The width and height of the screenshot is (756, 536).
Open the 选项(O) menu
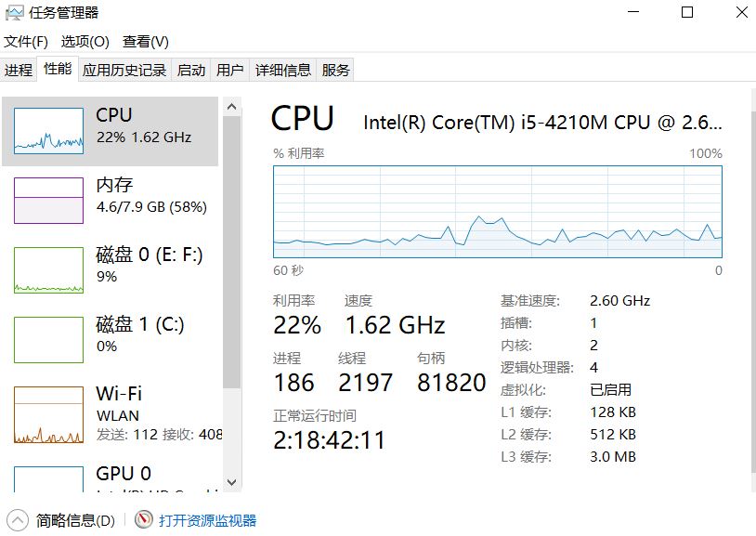pyautogui.click(x=85, y=42)
